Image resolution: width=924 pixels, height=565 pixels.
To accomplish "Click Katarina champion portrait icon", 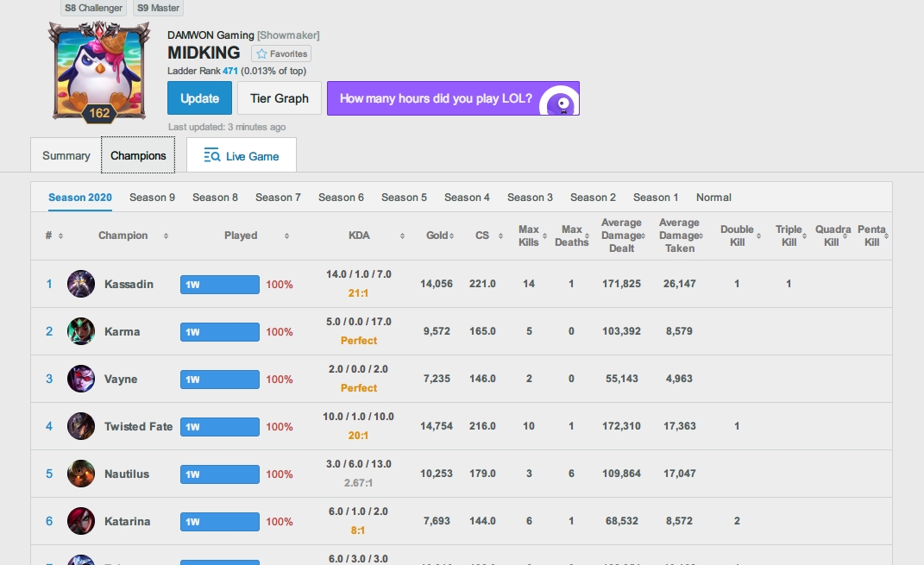I will (x=81, y=521).
